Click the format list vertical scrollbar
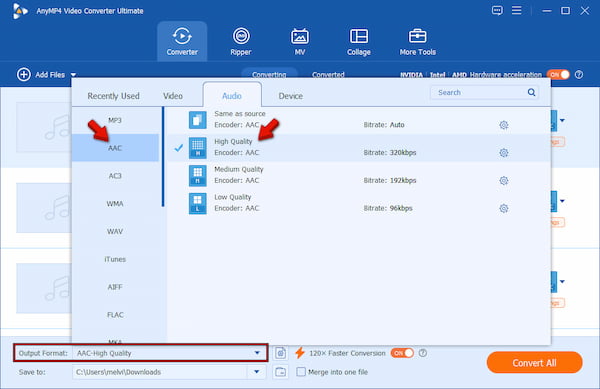The height and width of the screenshot is (389, 600). (163, 157)
